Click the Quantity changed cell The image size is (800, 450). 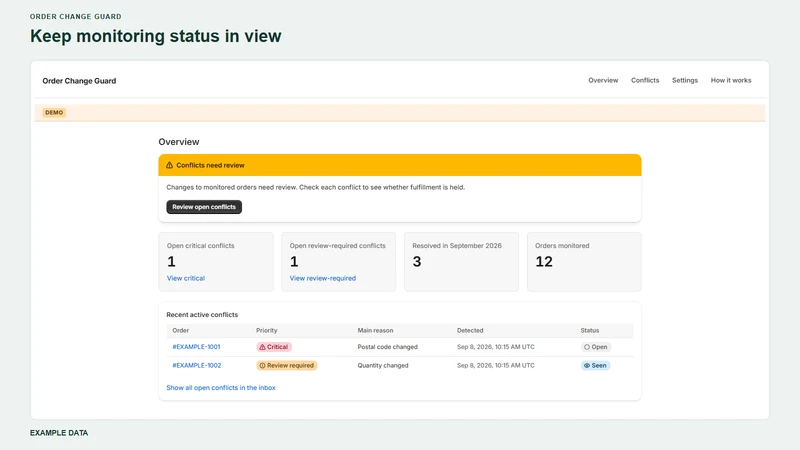pyautogui.click(x=383, y=365)
